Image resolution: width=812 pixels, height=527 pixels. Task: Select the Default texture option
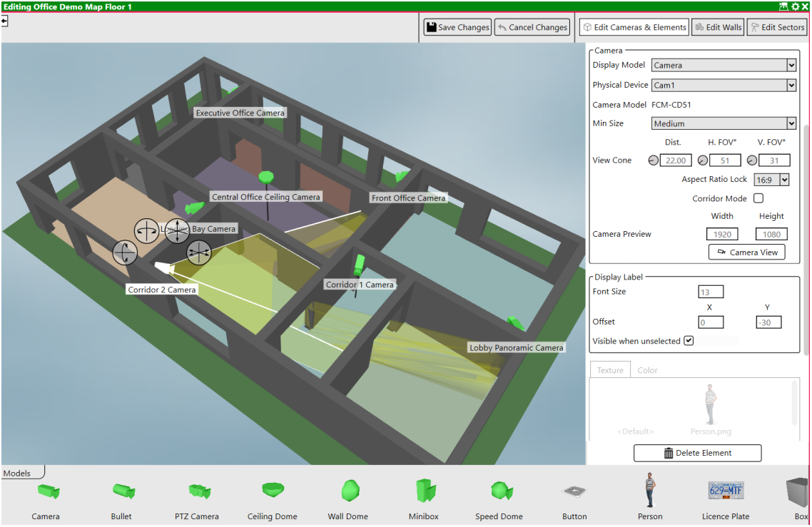(x=635, y=431)
